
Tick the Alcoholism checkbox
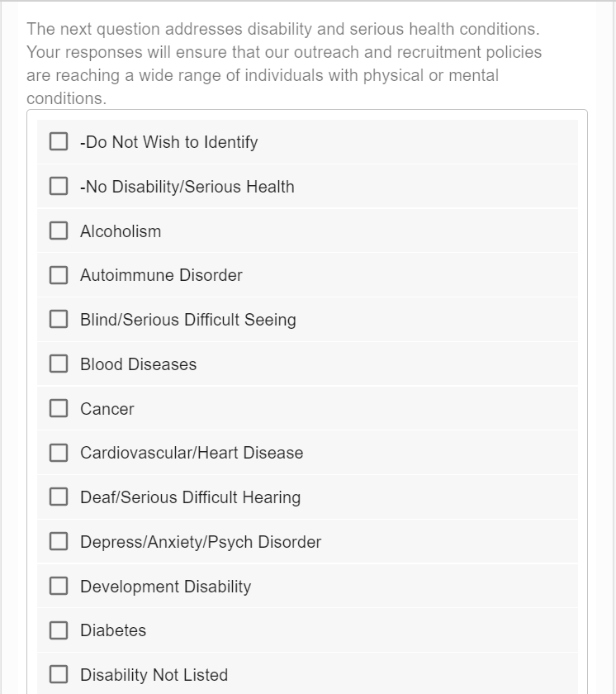[x=59, y=231]
